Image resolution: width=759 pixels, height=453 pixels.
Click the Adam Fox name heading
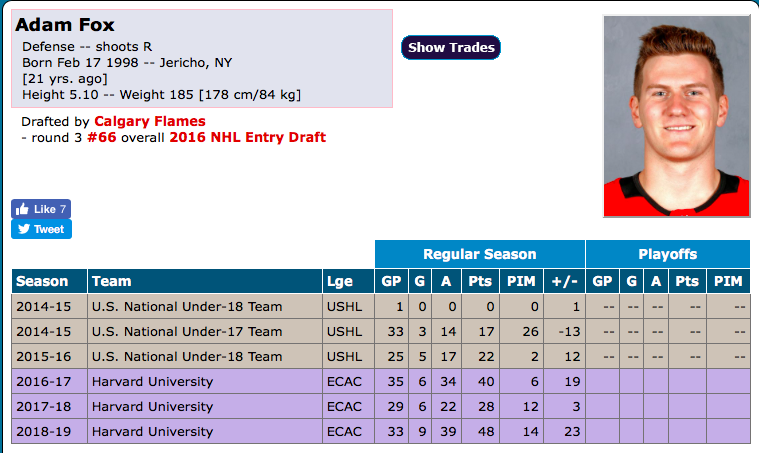[65, 25]
